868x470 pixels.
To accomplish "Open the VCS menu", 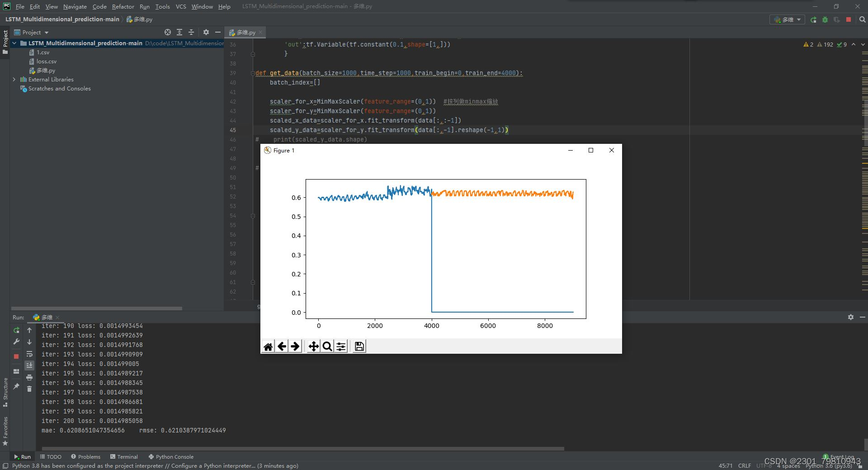I will (181, 6).
